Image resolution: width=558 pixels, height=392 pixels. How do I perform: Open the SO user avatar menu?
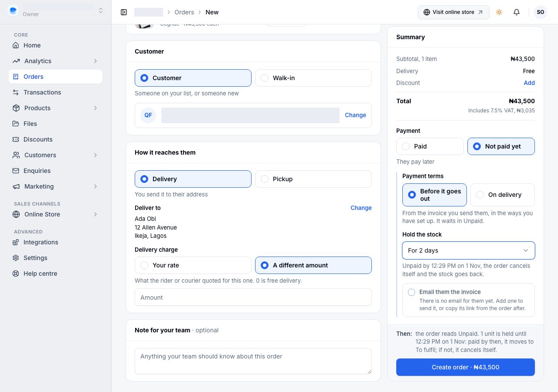pos(541,12)
